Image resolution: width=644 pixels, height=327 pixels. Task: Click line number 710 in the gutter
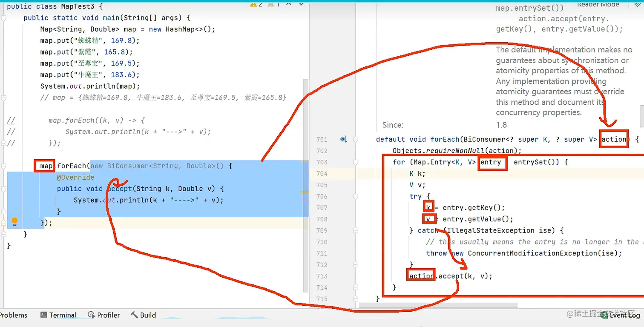pos(322,242)
